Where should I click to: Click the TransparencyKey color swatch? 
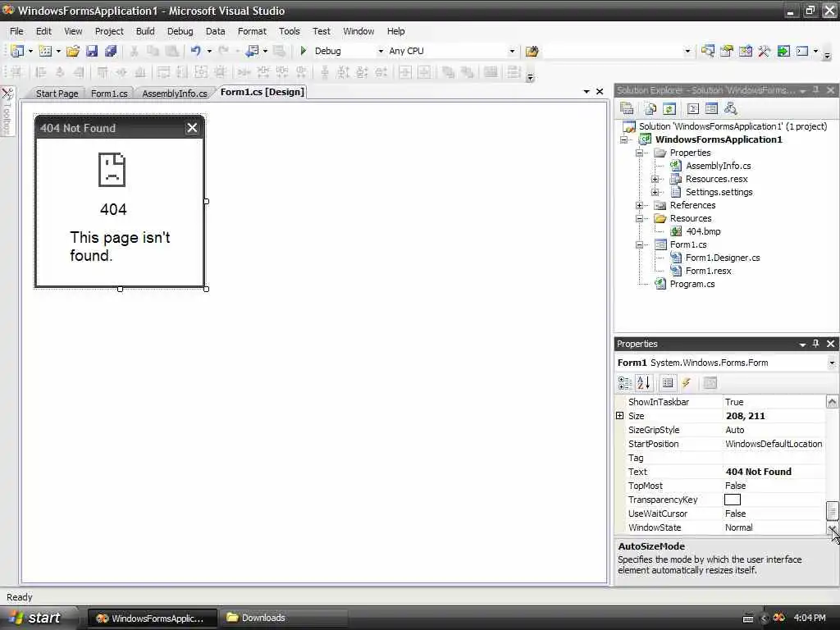733,500
